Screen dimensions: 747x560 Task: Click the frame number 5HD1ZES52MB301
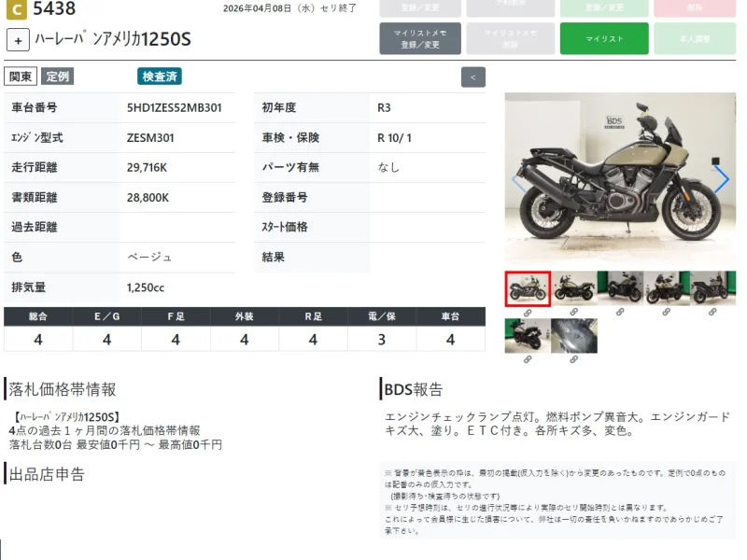point(175,107)
